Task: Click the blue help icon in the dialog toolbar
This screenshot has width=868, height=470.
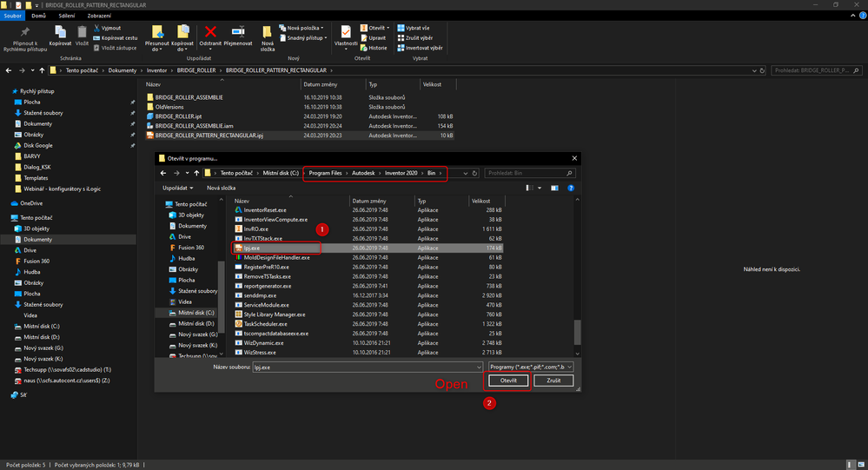Action: [x=571, y=188]
